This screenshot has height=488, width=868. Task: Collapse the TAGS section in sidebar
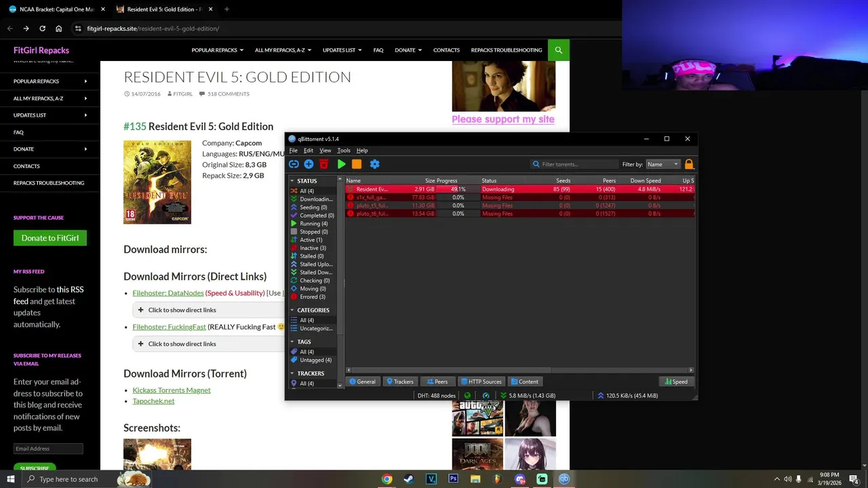click(292, 342)
